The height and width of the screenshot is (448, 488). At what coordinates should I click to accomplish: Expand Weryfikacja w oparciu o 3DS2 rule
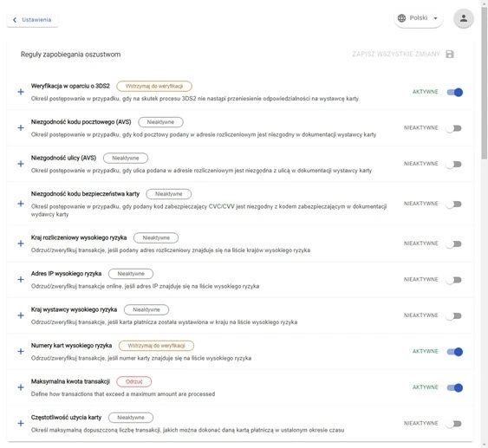coord(21,92)
